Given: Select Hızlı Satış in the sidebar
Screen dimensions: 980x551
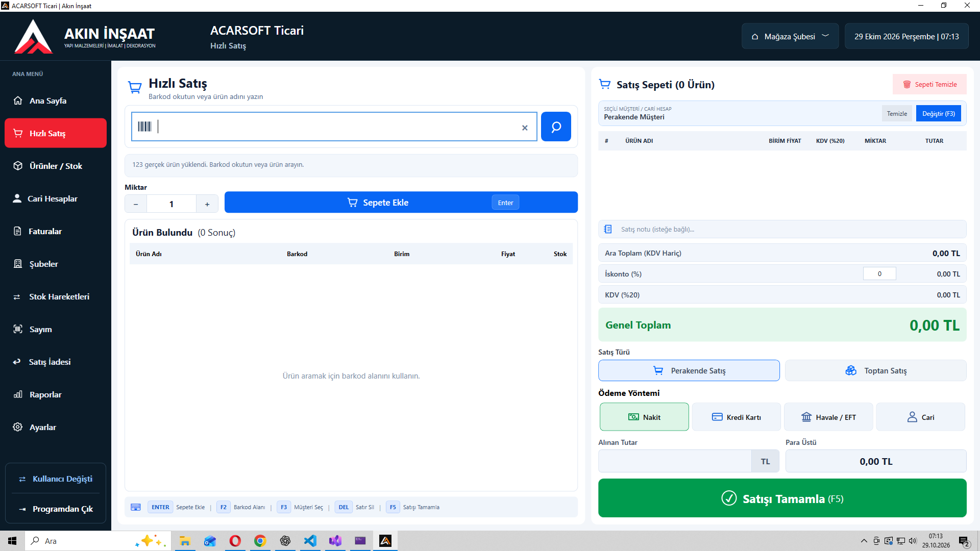Looking at the screenshot, I should pyautogui.click(x=56, y=133).
